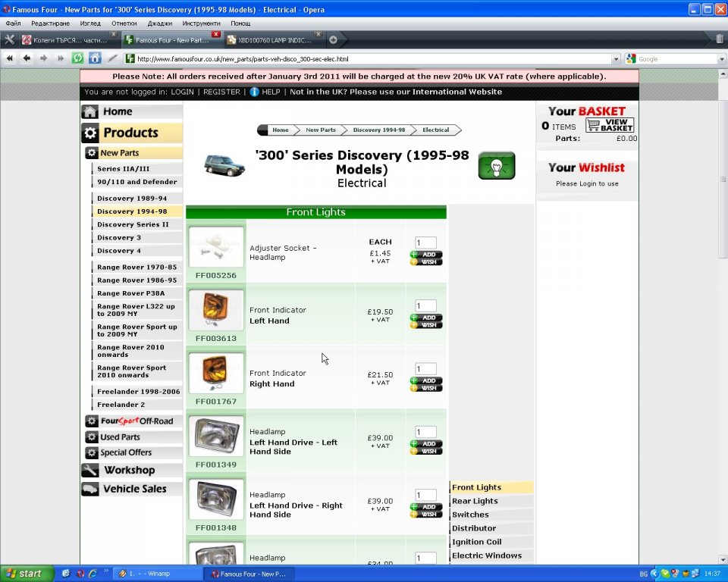Add Headlamp FF001348 to basket
Viewport: 728px width, 582px height.
click(426, 507)
